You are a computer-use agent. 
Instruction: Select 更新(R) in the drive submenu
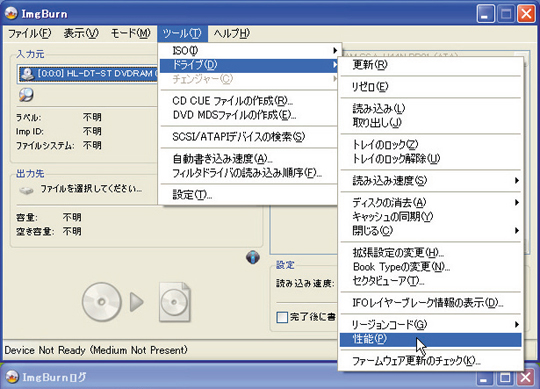(430, 65)
